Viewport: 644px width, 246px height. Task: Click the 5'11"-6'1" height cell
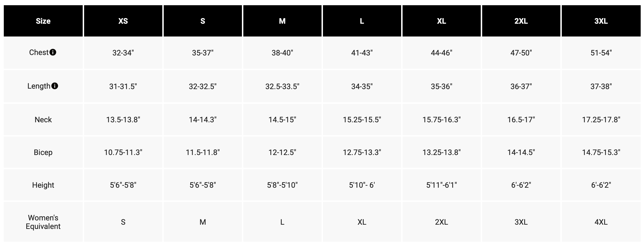[x=441, y=185]
